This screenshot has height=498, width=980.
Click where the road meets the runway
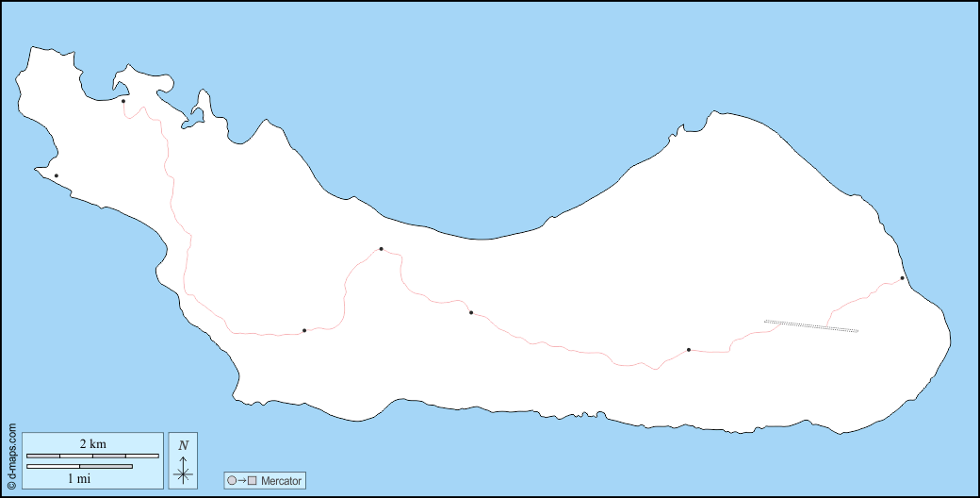coord(827,326)
